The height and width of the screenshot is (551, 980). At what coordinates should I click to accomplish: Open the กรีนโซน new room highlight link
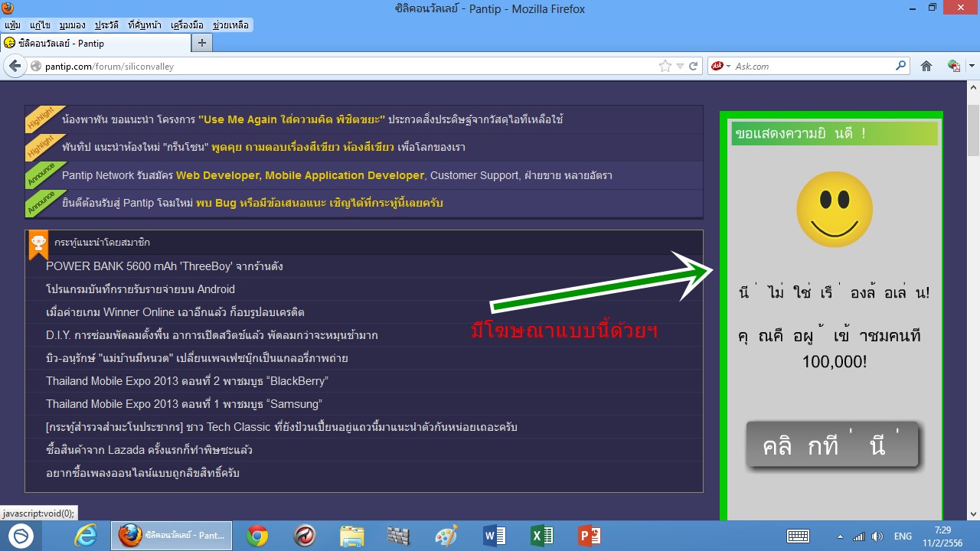tap(263, 147)
